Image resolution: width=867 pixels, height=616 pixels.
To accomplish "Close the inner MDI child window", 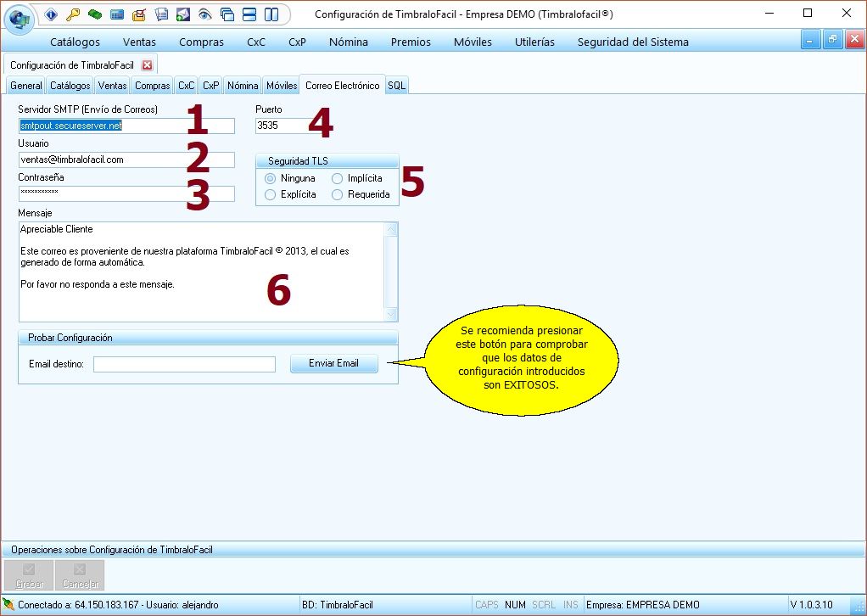I will click(854, 40).
